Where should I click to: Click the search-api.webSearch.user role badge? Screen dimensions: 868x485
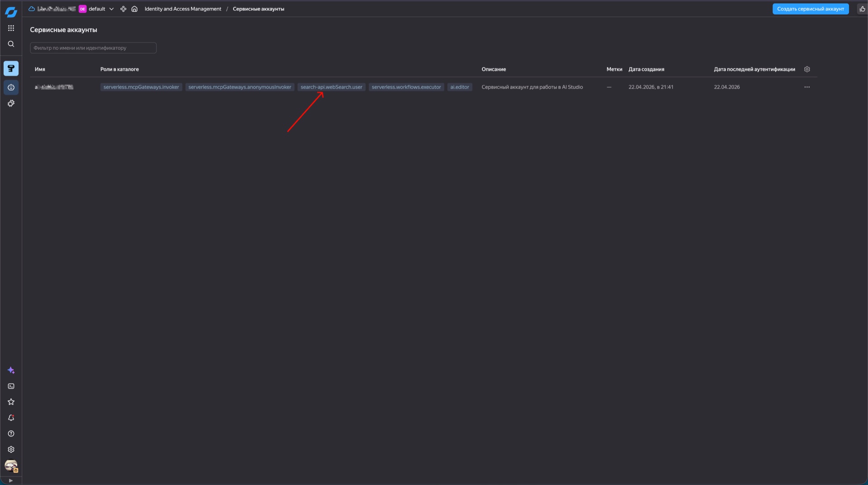coord(331,87)
